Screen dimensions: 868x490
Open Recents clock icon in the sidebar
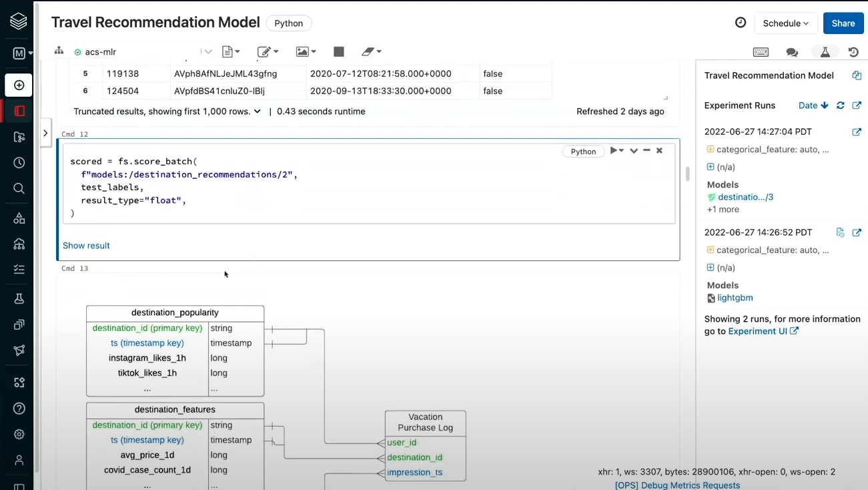(x=19, y=162)
